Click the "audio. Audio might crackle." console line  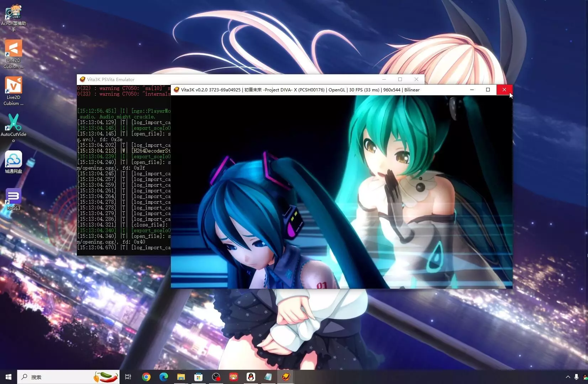pos(117,117)
